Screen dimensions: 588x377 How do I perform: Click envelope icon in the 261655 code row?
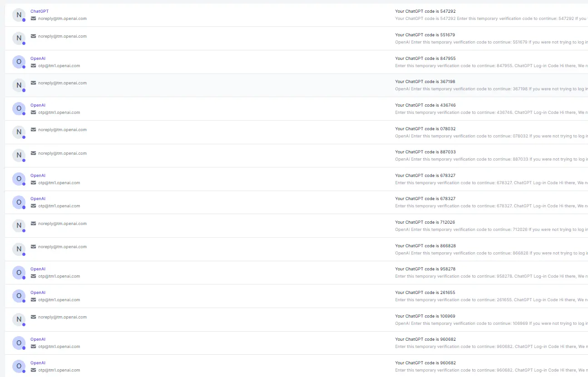click(33, 300)
